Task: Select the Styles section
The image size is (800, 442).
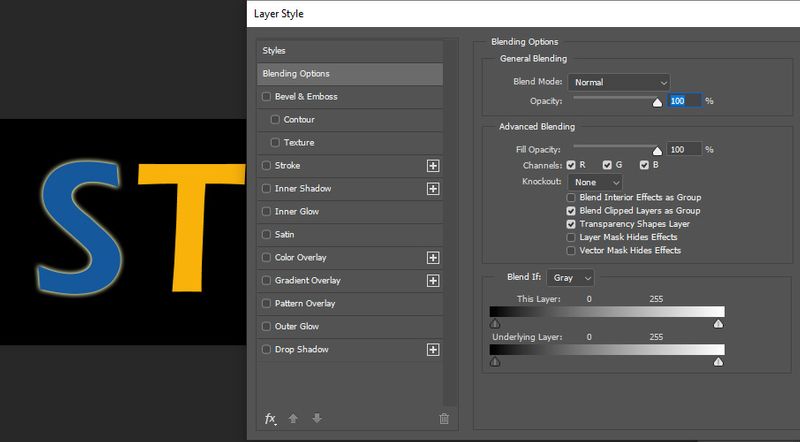Action: tap(350, 51)
